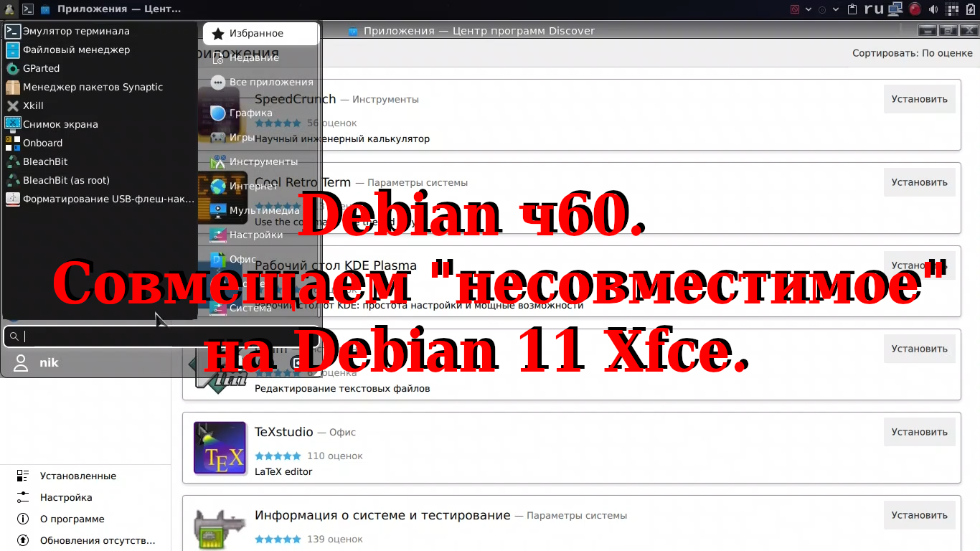Screen dimensions: 980x551
Task: Open terminal launcher in top panel
Action: [28, 9]
